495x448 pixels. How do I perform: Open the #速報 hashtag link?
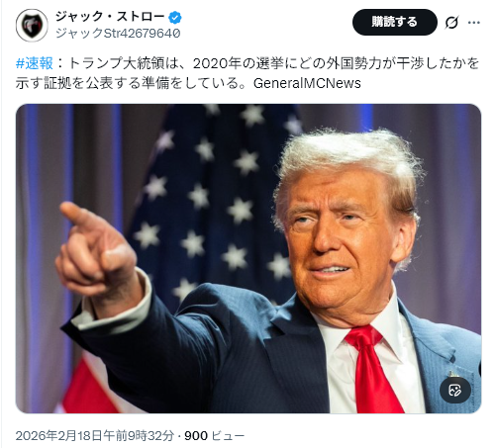[35, 63]
